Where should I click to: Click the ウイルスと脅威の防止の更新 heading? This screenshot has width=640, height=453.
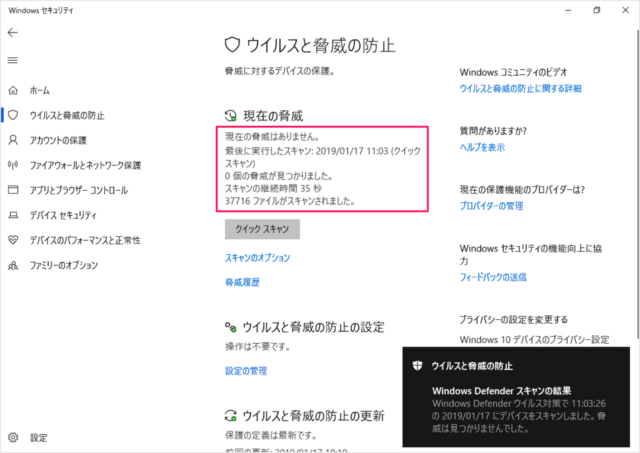[313, 416]
